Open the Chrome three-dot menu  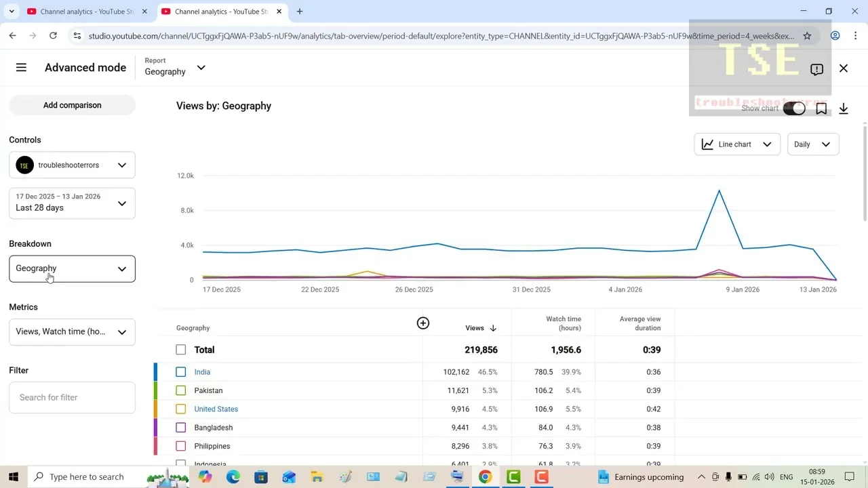[x=855, y=36]
